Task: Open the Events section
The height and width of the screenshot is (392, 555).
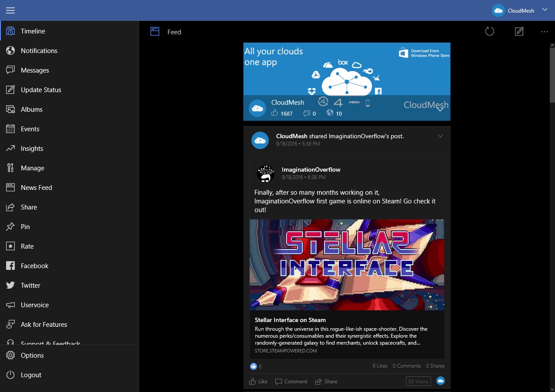Action: (30, 129)
